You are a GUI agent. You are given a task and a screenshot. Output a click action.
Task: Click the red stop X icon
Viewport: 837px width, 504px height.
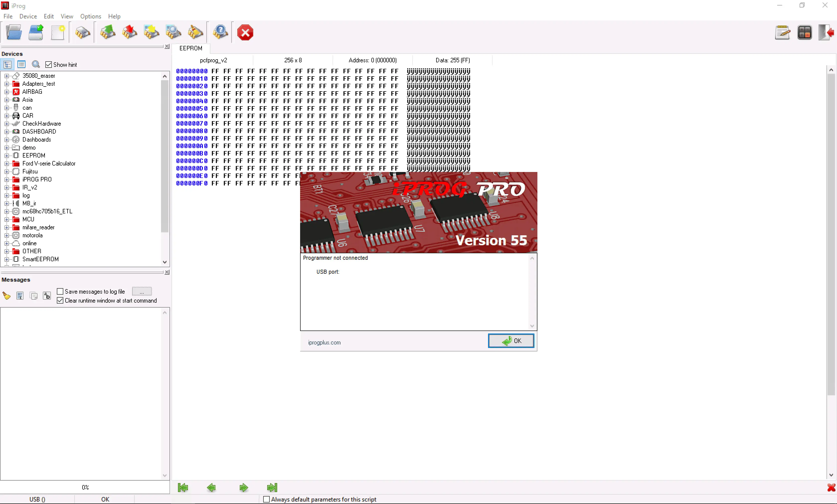pos(245,33)
